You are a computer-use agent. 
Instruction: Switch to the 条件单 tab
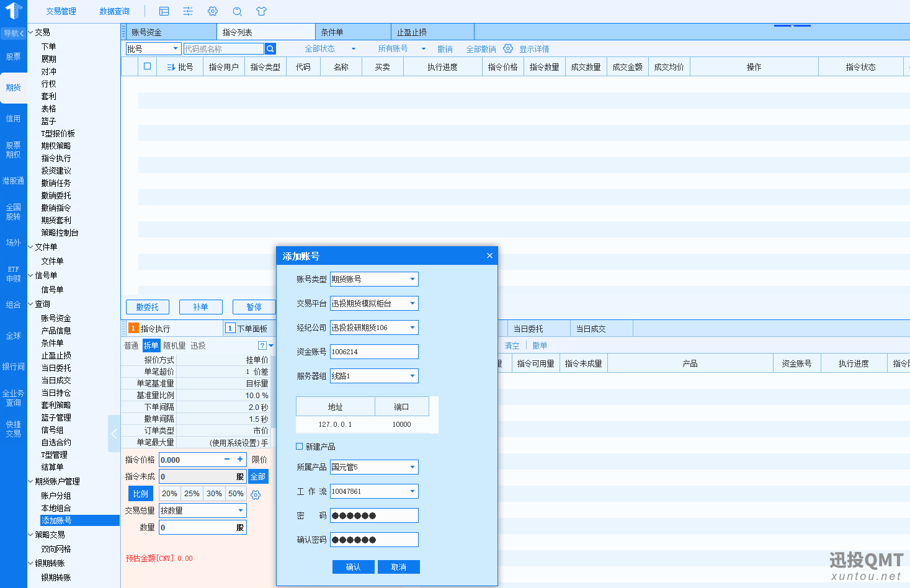(x=354, y=32)
